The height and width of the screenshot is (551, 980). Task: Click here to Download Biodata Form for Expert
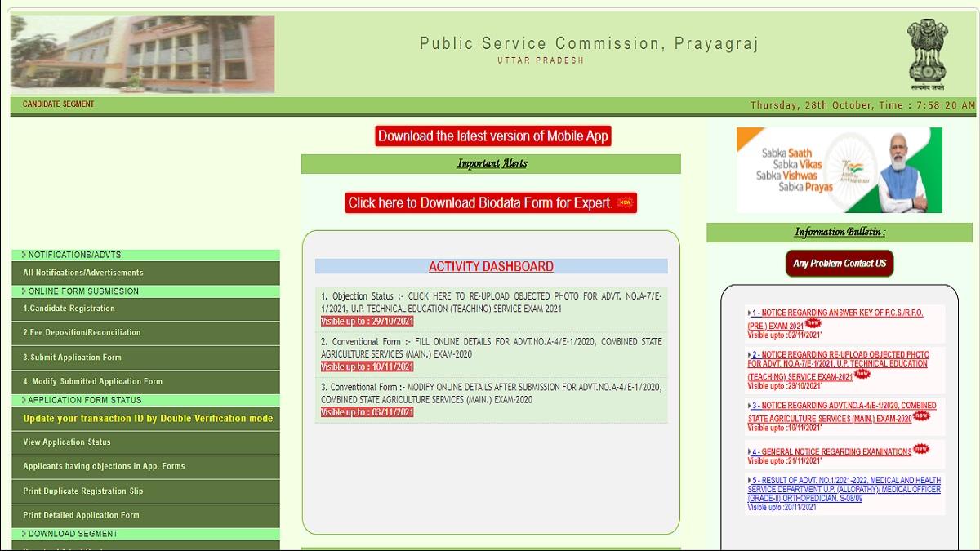pyautogui.click(x=490, y=202)
